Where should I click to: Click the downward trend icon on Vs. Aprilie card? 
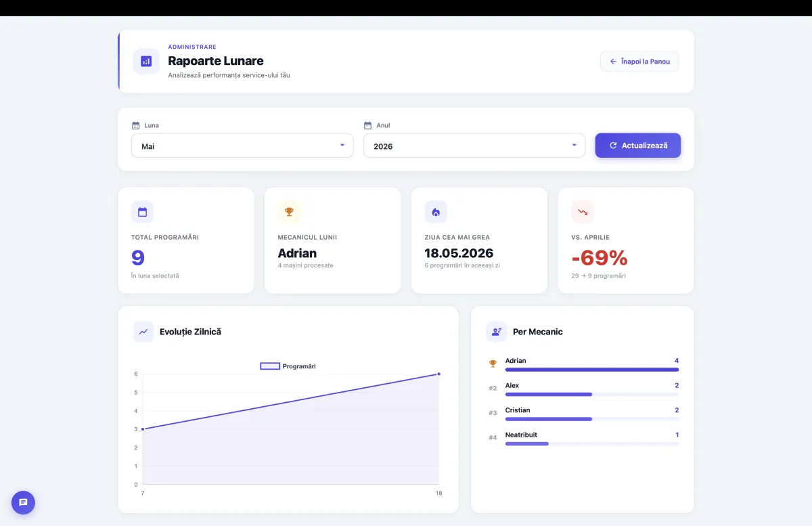(x=583, y=212)
